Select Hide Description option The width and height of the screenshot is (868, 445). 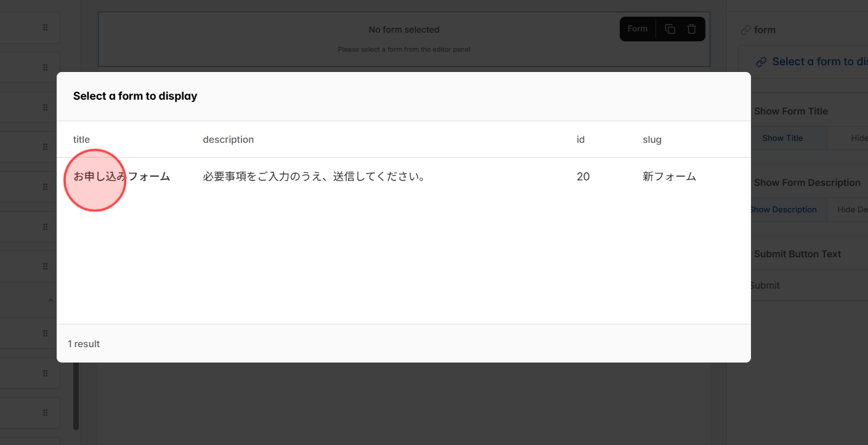(x=854, y=209)
